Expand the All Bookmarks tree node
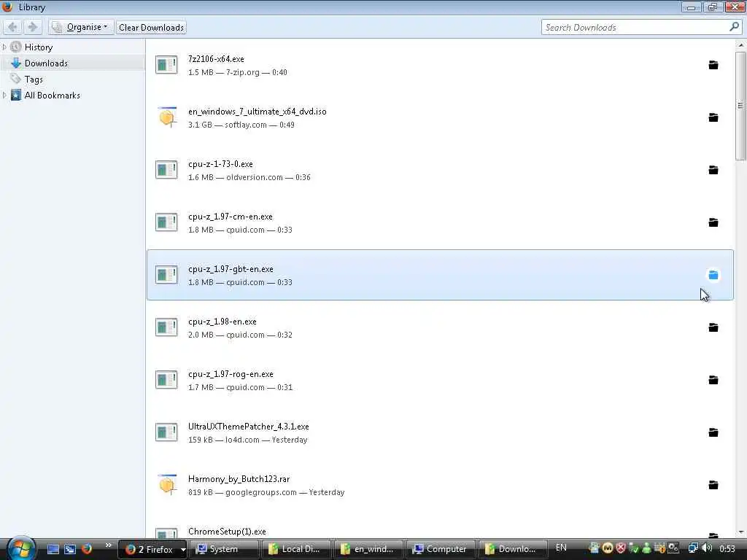Screen dimensions: 747x560 pyautogui.click(x=4, y=96)
